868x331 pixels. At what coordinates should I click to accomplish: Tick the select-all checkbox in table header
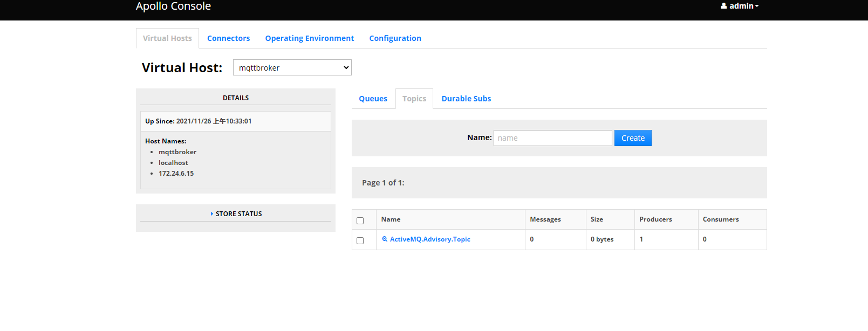click(360, 220)
